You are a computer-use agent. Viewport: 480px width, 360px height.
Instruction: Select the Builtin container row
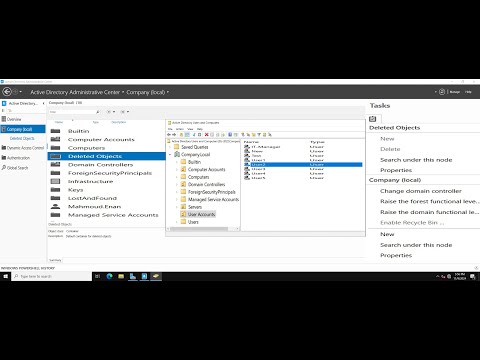click(x=107, y=131)
